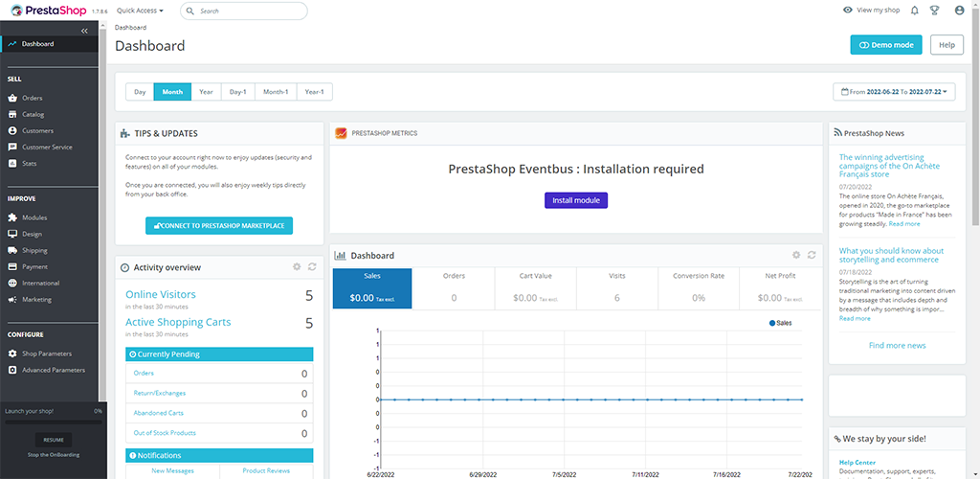Screen dimensions: 980x479
Task: Open pending Orders link
Action: [144, 373]
